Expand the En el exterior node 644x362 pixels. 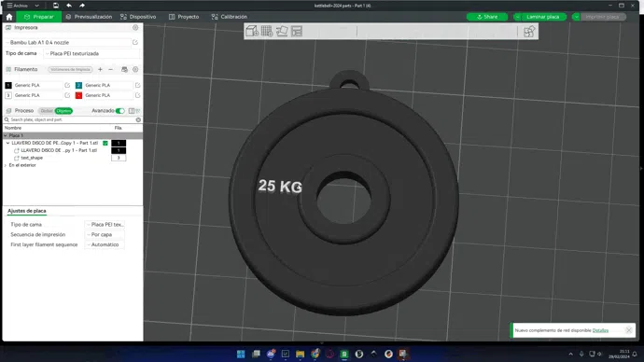click(6, 165)
